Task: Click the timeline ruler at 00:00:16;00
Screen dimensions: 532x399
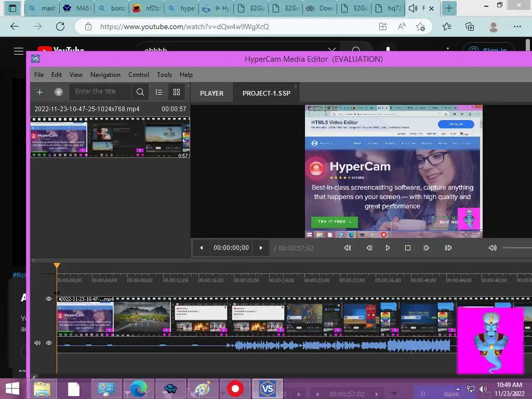Action: tap(211, 280)
